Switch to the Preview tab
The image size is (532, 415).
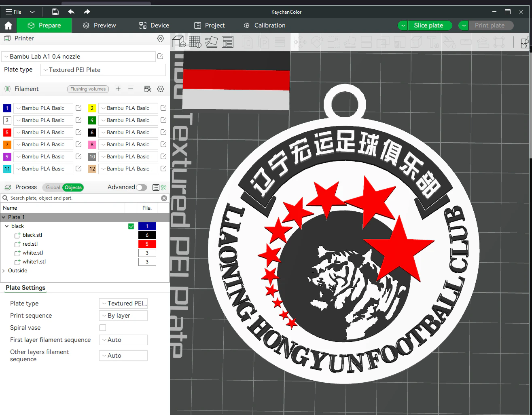[100, 25]
